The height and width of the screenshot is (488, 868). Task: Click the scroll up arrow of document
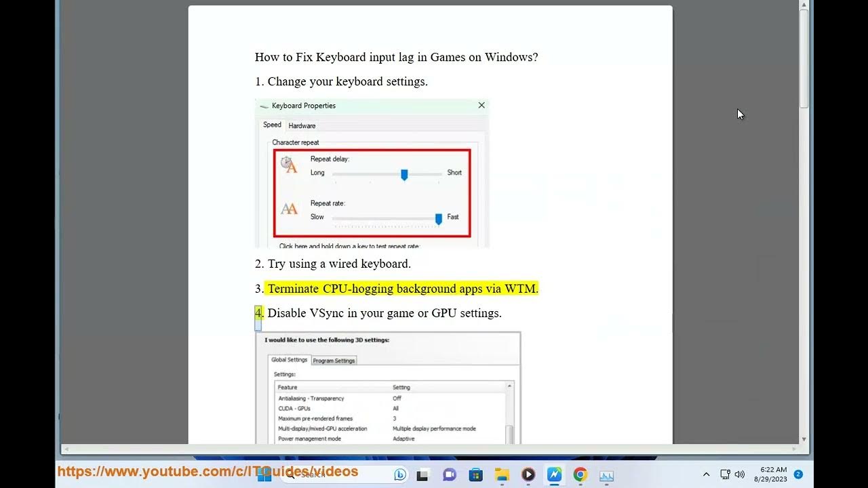coord(804,5)
